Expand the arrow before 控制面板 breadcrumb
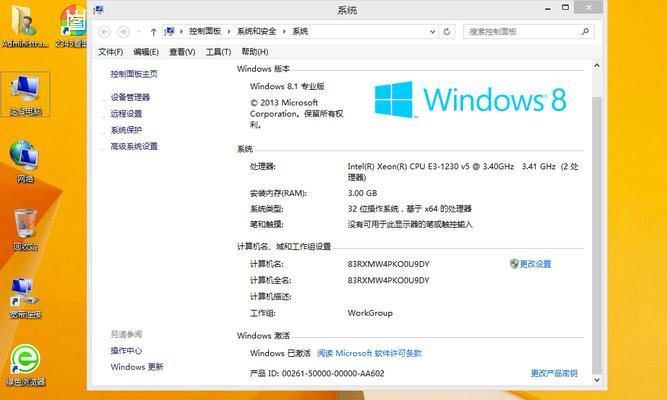Image resolution: width=667 pixels, height=400 pixels. click(182, 31)
